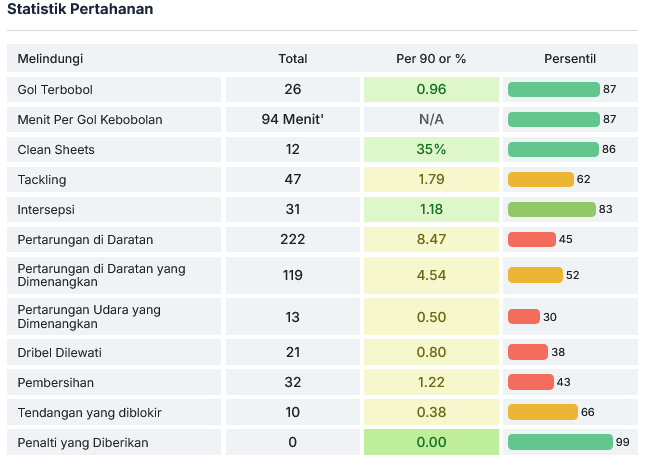The image size is (646, 476).
Task: Click the Penalti yang Diberikan percentile bar
Action: pyautogui.click(x=559, y=442)
